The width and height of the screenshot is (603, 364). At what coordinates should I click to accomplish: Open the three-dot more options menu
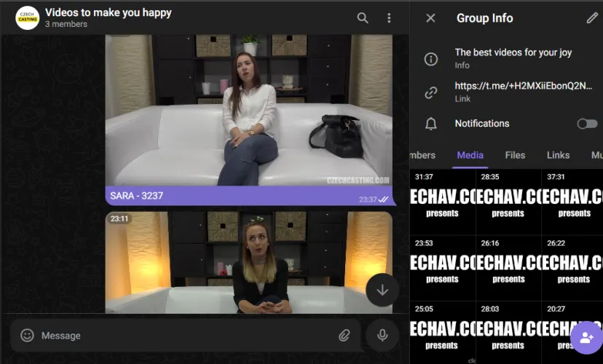[389, 17]
